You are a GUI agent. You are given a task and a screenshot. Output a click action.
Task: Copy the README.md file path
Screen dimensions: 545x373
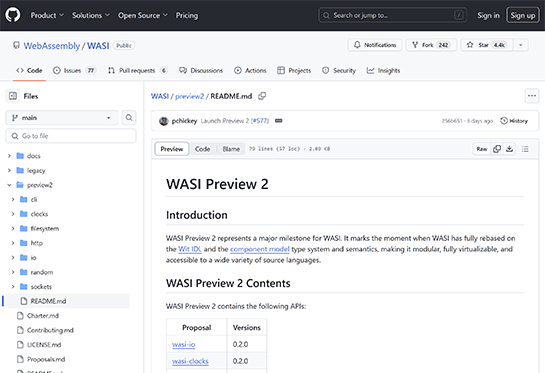(262, 96)
